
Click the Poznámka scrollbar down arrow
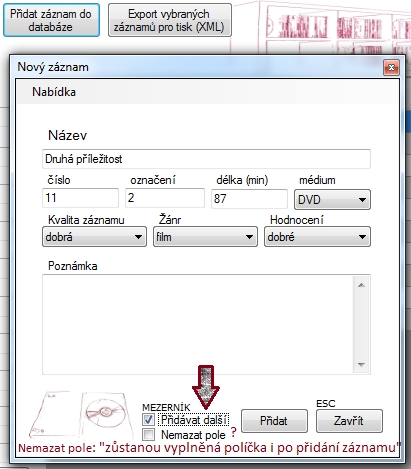coord(361,365)
